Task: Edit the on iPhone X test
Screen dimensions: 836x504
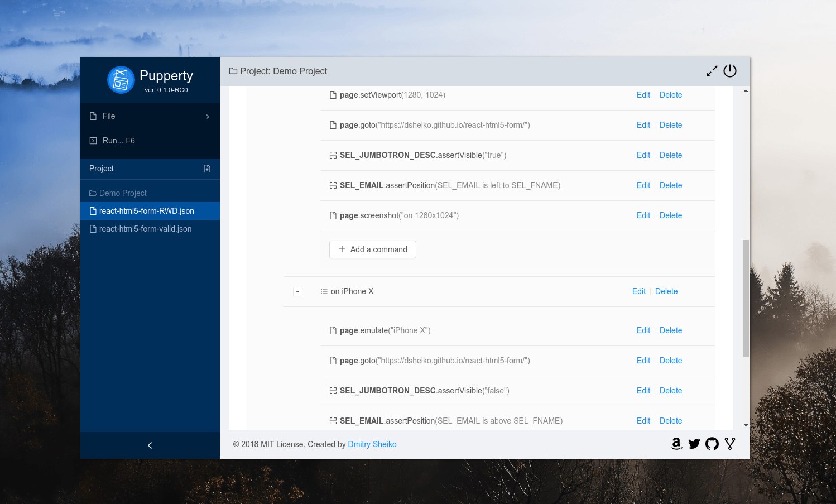Action: (639, 291)
